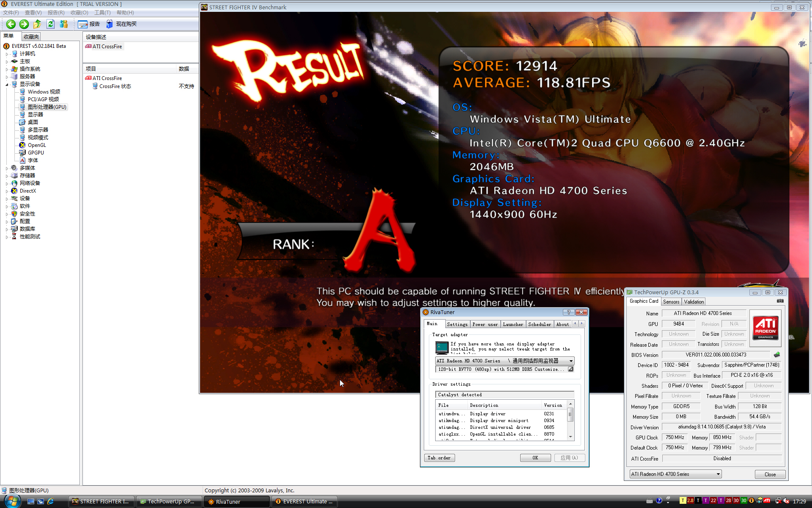Open the About tab in RivaTuner

pos(562,324)
